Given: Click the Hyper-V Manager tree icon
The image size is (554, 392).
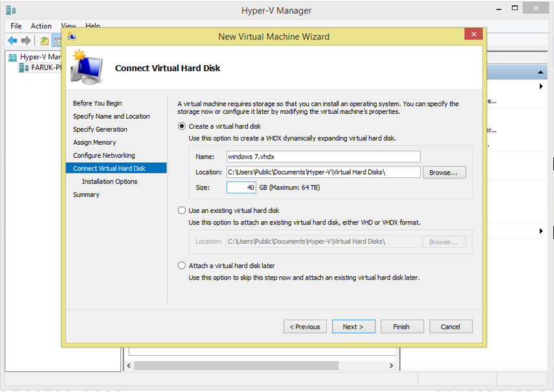Looking at the screenshot, I should (14, 56).
